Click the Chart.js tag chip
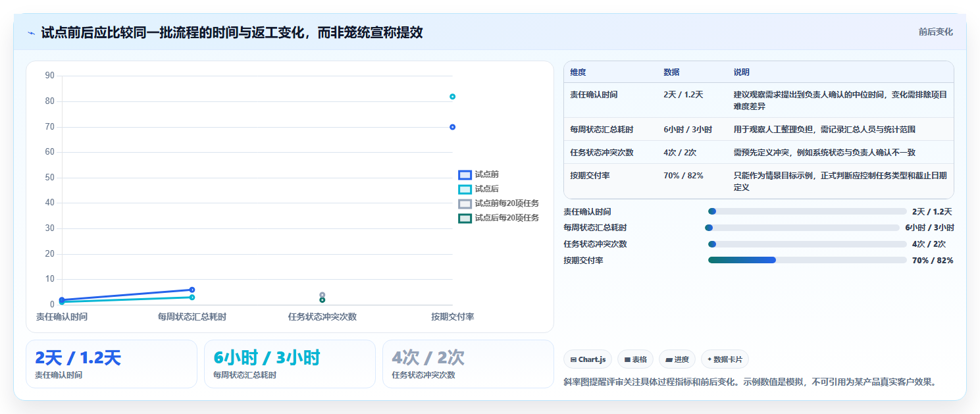Viewport: 980px width, 414px height. pos(588,359)
